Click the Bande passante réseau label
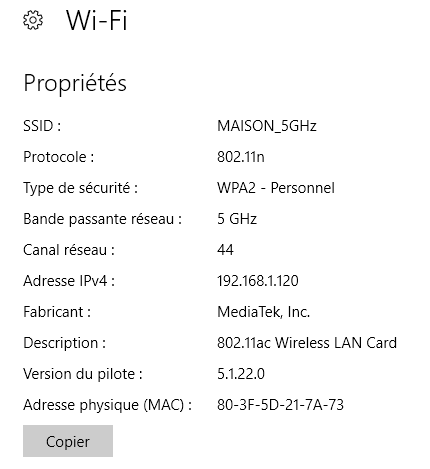Viewport: 430px width, 469px height. [103, 219]
